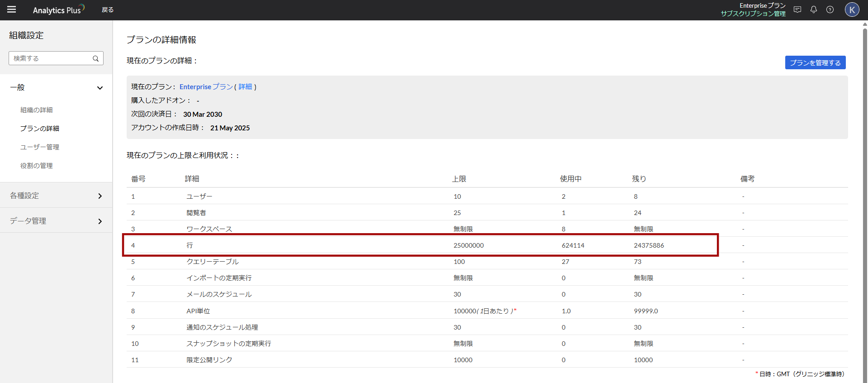Expand the 各種設定 section
The width and height of the screenshot is (868, 383).
(100, 196)
